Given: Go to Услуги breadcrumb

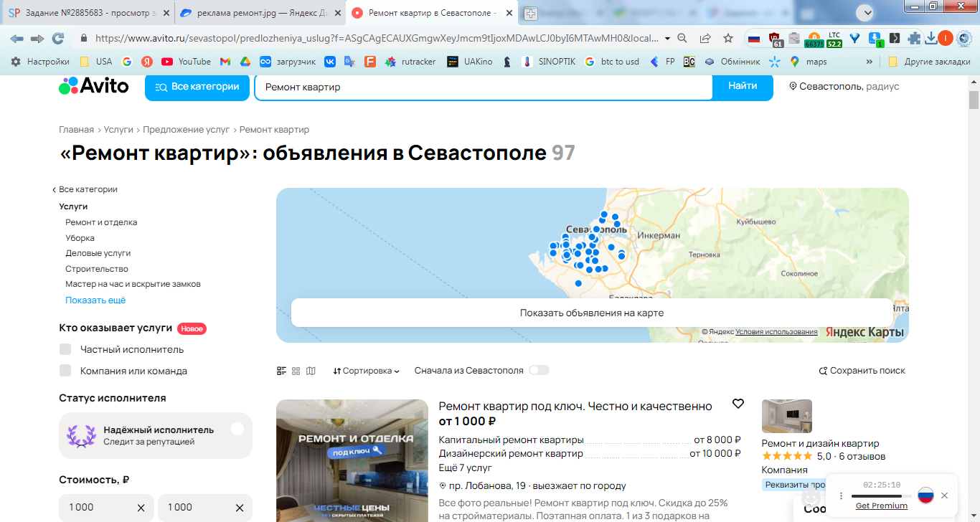Looking at the screenshot, I should [118, 130].
